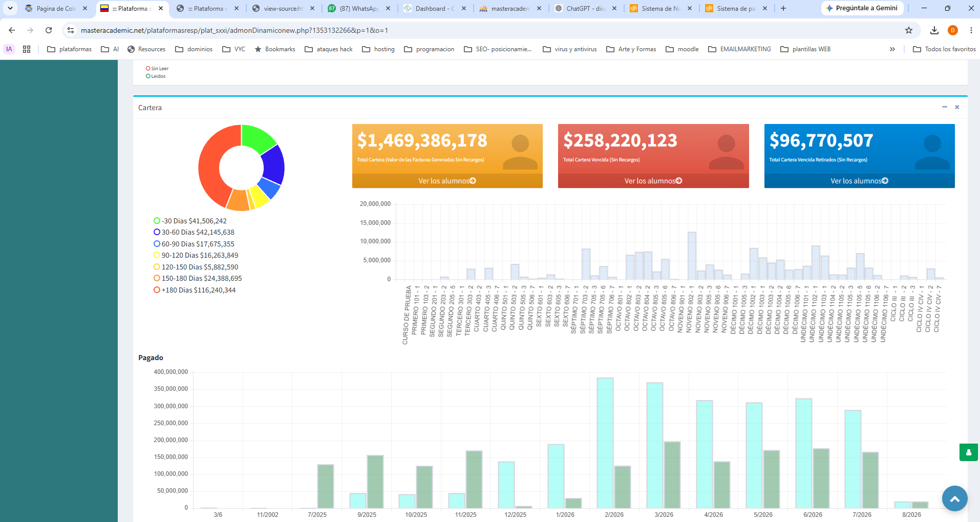Click Ver los alumnos on red Cartera Vencida card
980x522 pixels.
click(653, 181)
